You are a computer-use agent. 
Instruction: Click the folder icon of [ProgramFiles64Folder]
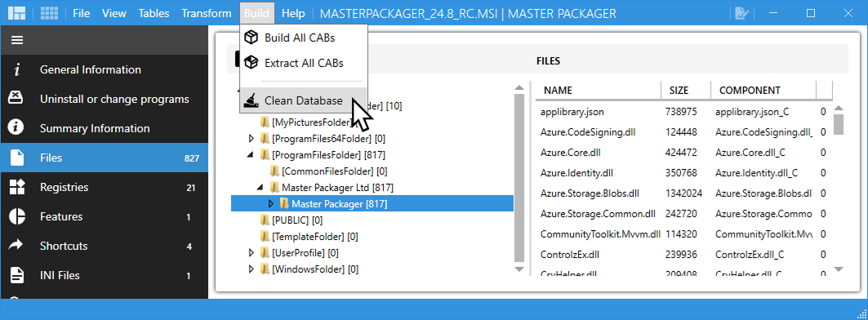click(265, 138)
